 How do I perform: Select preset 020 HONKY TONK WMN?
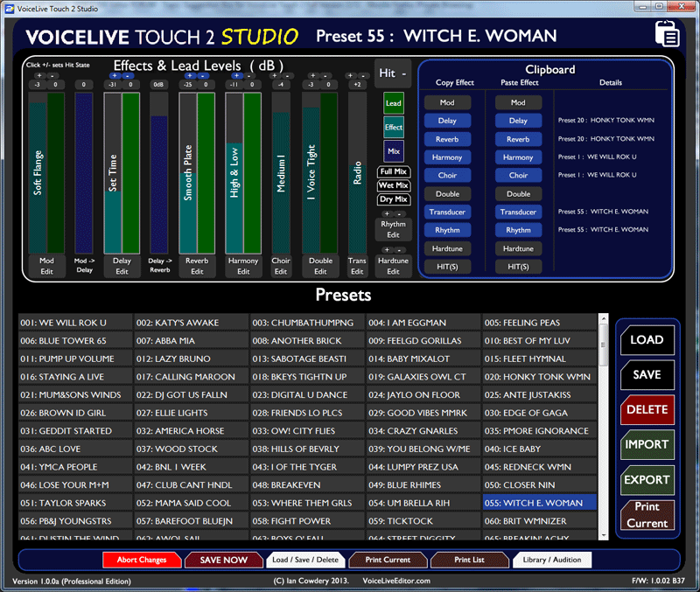point(539,376)
